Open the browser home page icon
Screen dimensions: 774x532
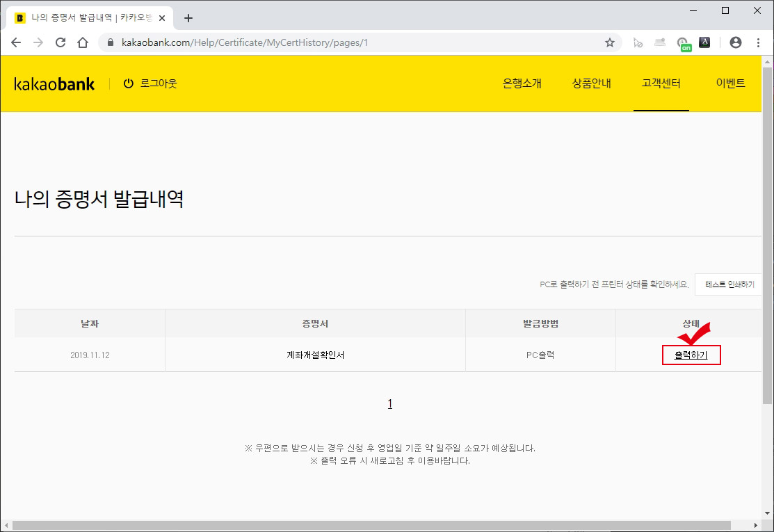click(83, 42)
